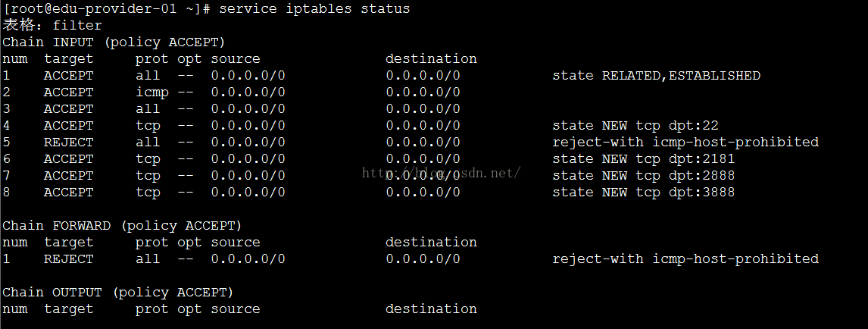Click 'reject-with icmp-host-prohibited' in INPUT rule 5

[x=685, y=143]
